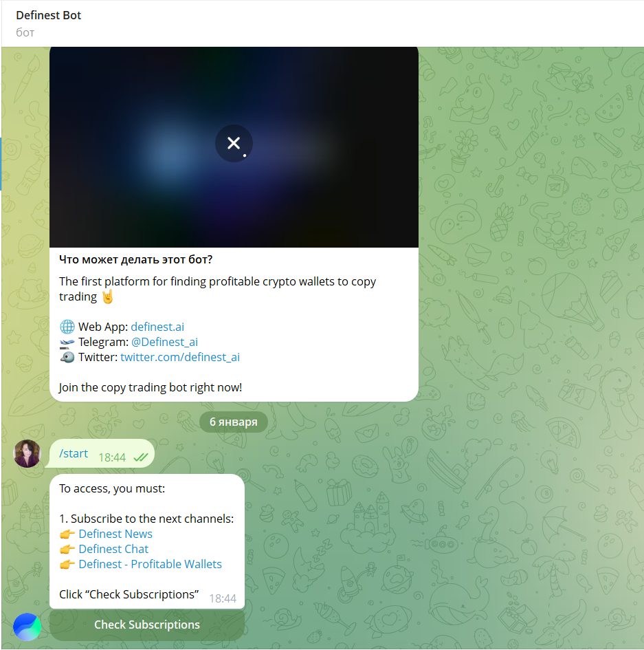Viewport: 644px width, 650px height.
Task: Click the 'To access, you must:' text
Action: pyautogui.click(x=112, y=488)
